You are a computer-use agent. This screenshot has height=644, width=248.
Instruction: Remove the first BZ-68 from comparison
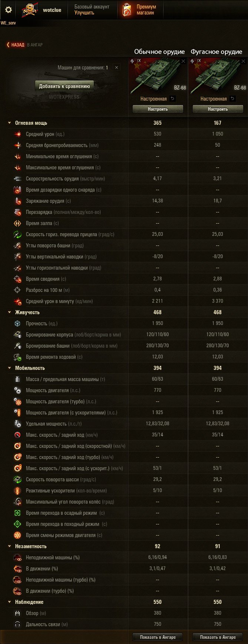[x=183, y=61]
